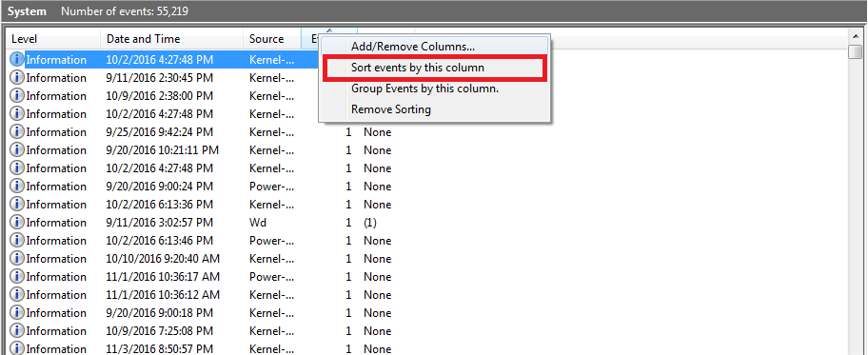Click 'None' in the 9/25/2016 9:42:24 PM row
Image resolution: width=868 pixels, height=355 pixels.
pos(378,131)
